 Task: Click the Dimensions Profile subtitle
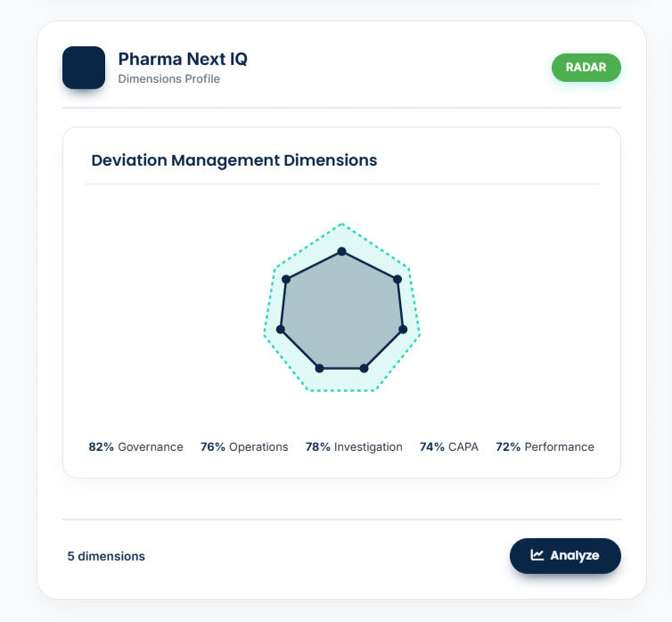(168, 78)
